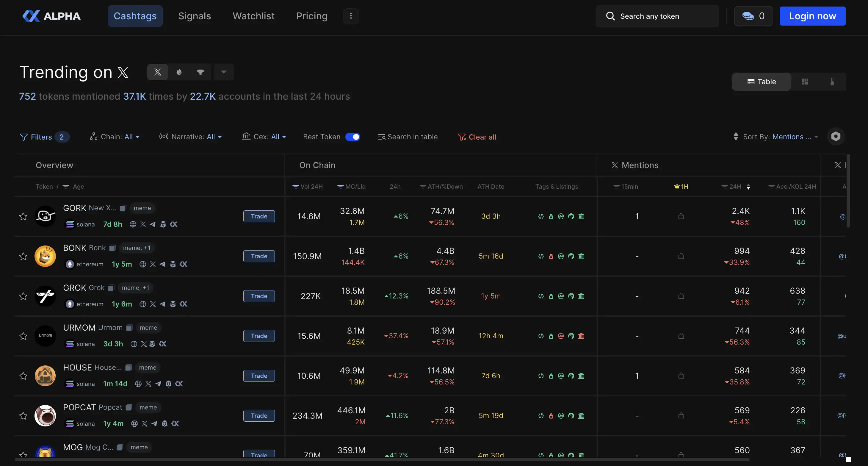Open the coins counter showing 0
Viewport: 868px width, 466px height.
tap(753, 16)
